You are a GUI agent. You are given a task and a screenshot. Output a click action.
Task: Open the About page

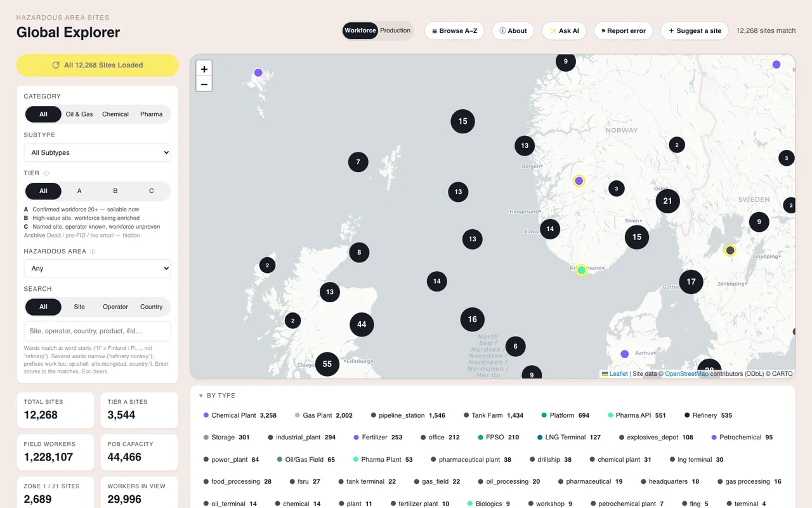click(513, 30)
